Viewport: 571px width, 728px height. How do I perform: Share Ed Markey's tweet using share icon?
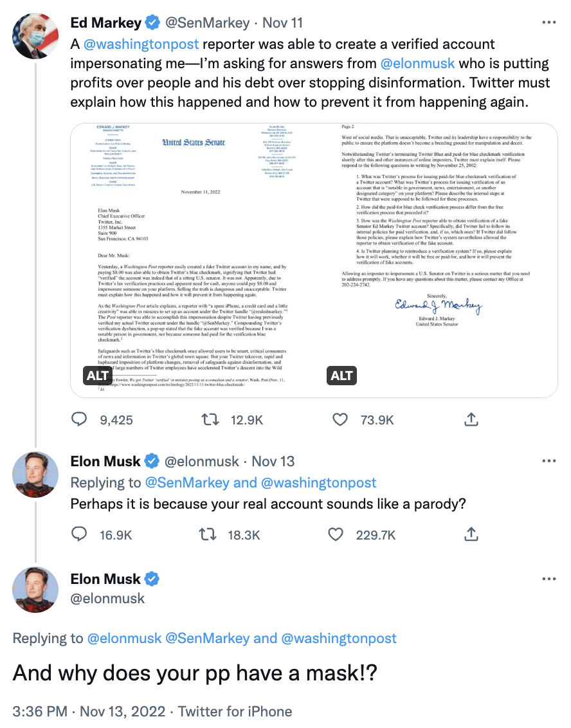(471, 419)
